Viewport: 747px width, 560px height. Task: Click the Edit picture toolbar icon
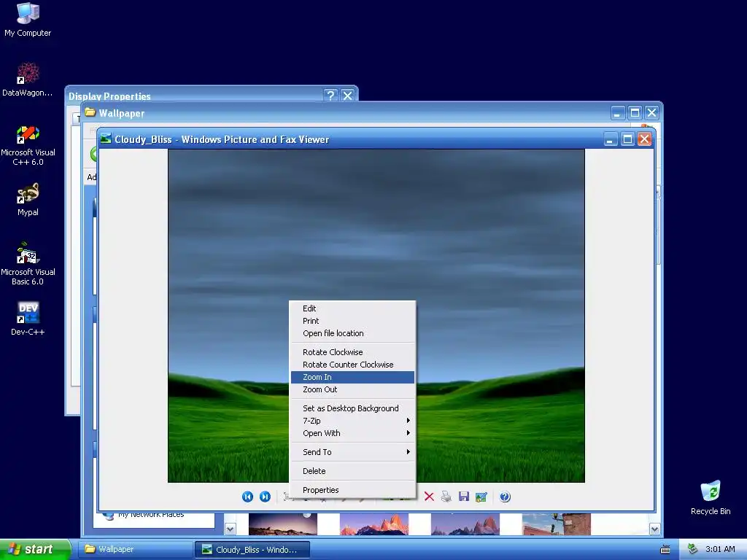[481, 497]
